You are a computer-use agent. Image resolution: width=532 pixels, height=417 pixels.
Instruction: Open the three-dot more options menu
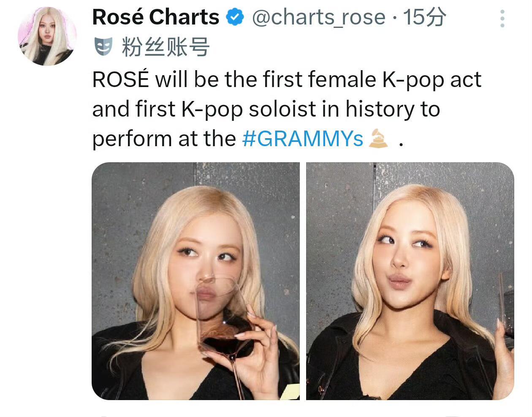tap(502, 19)
